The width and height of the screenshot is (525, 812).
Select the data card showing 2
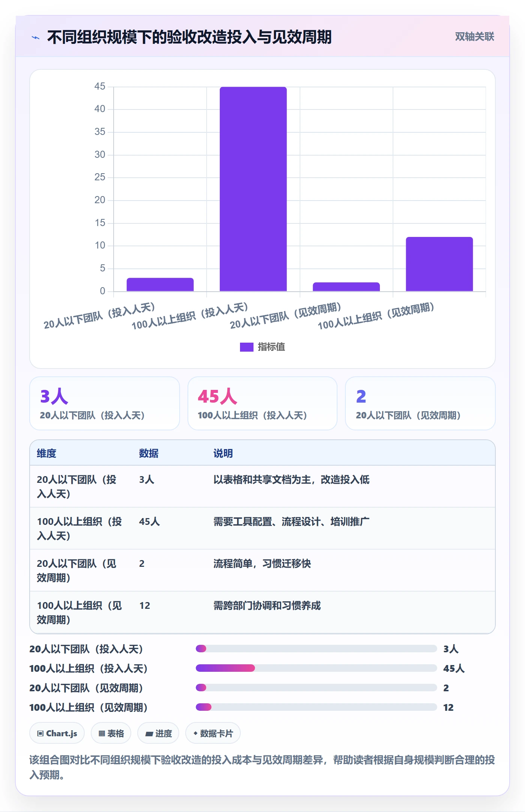click(420, 403)
